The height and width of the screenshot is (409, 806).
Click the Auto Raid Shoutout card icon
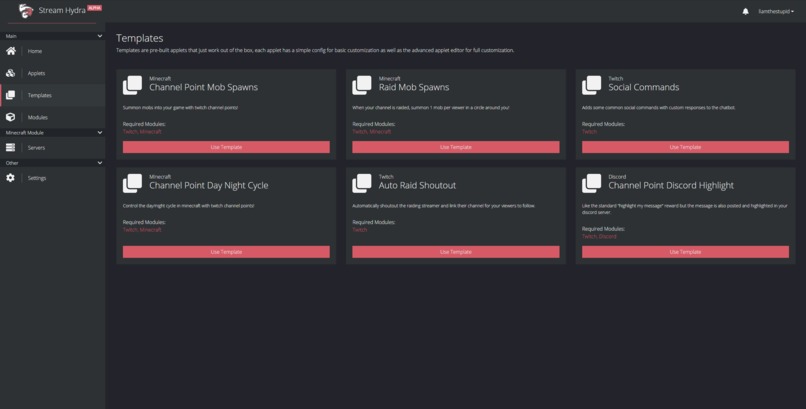pos(362,183)
